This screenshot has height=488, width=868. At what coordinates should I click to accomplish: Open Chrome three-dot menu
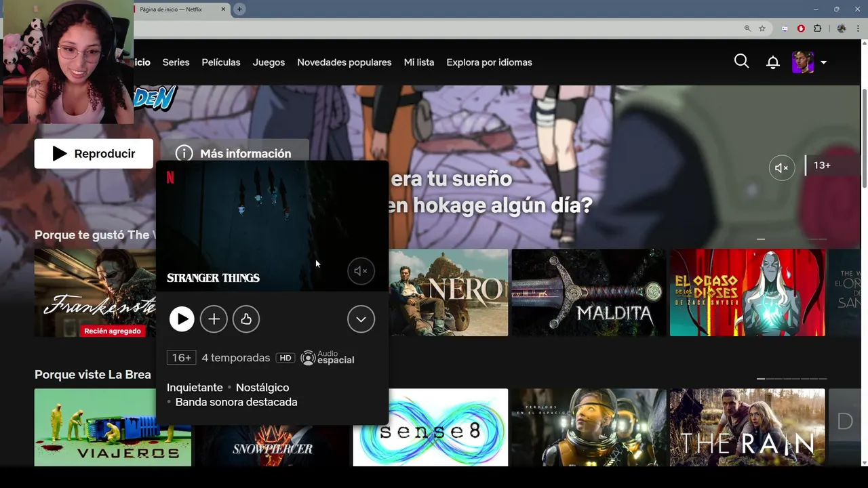pyautogui.click(x=858, y=28)
